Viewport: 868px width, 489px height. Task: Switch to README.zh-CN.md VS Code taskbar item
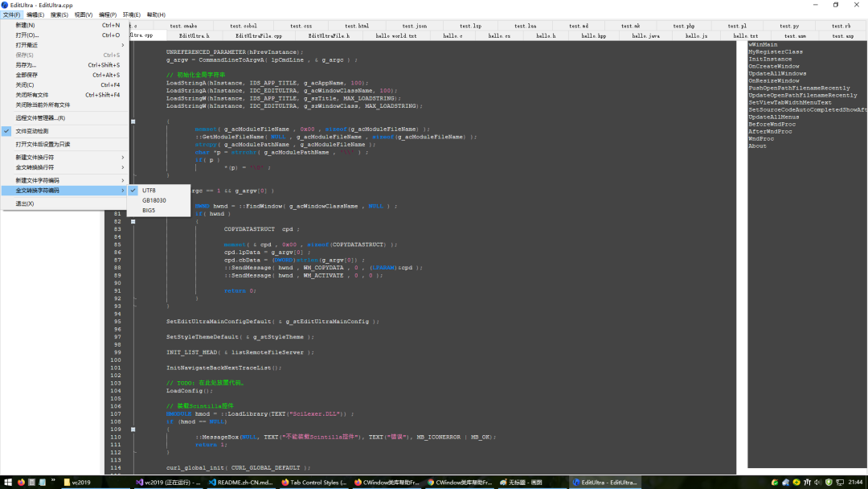pyautogui.click(x=241, y=483)
